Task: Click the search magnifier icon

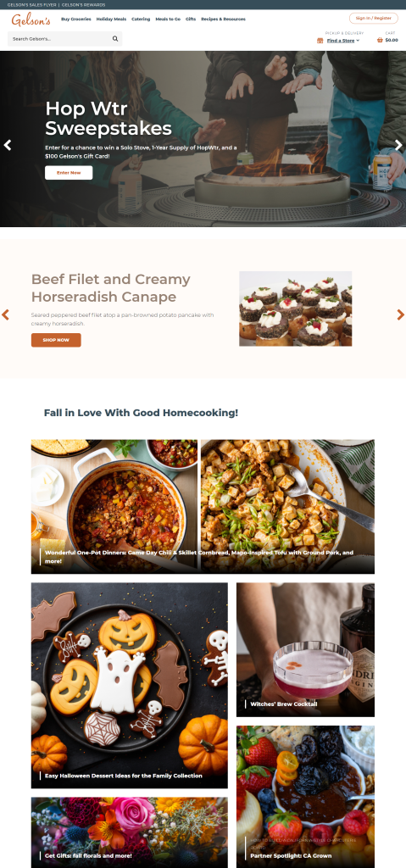Action: (115, 39)
